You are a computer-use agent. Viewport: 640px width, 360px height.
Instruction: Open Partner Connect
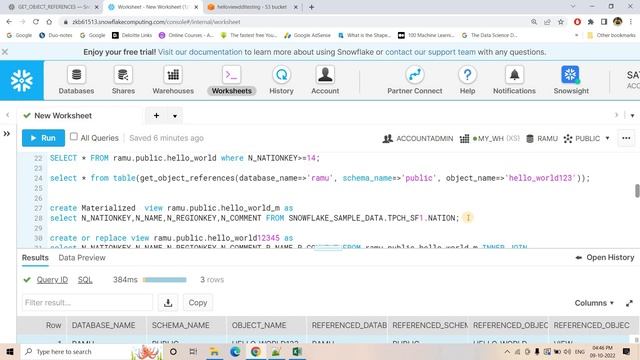[x=415, y=80]
